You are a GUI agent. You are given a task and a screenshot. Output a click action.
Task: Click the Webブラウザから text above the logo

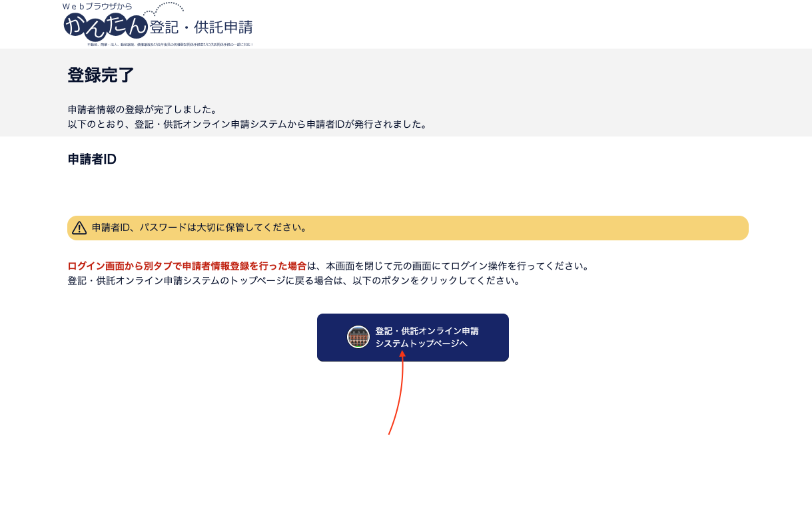point(97,6)
